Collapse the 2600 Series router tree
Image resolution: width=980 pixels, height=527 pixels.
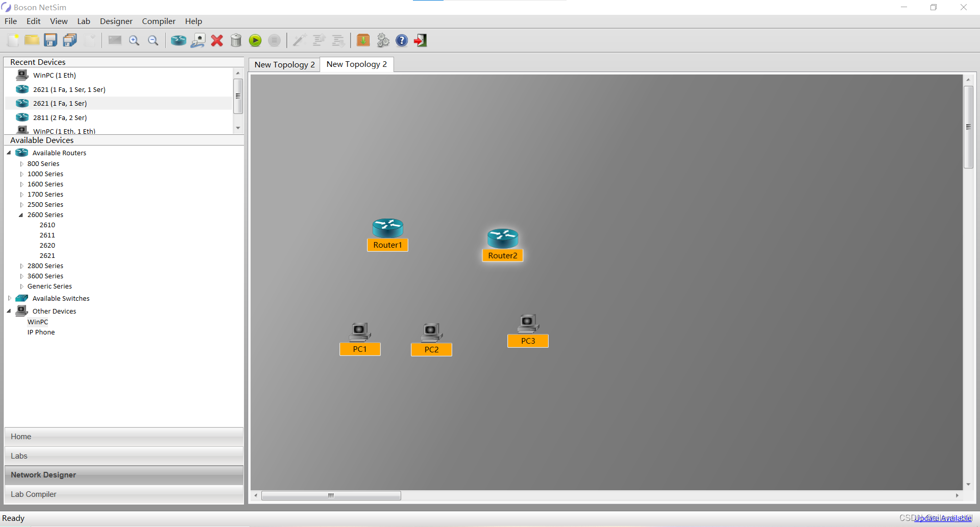coord(21,215)
